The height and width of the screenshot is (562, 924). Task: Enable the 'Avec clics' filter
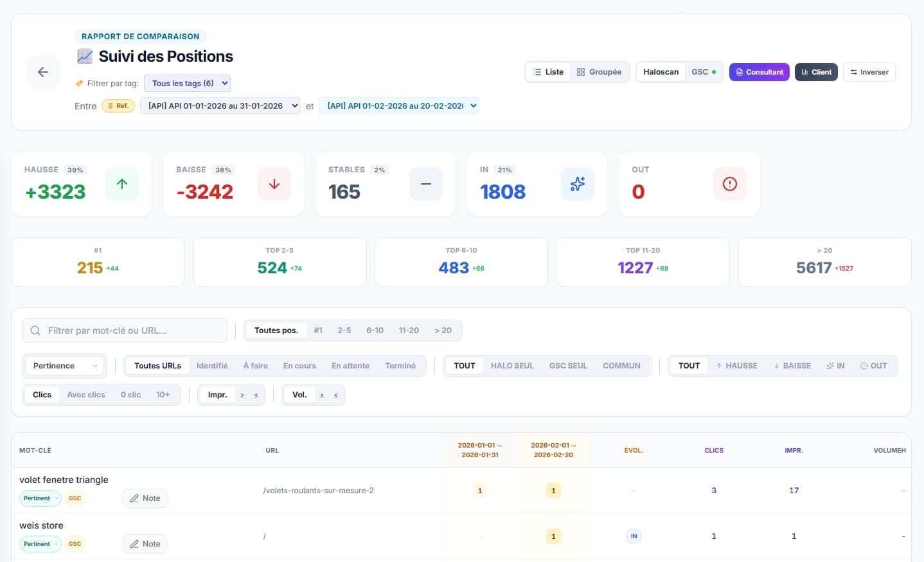86,394
